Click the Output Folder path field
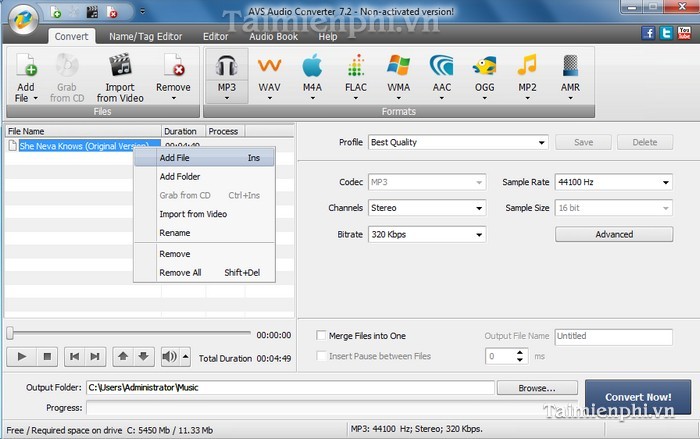The image size is (700, 439). tap(290, 388)
